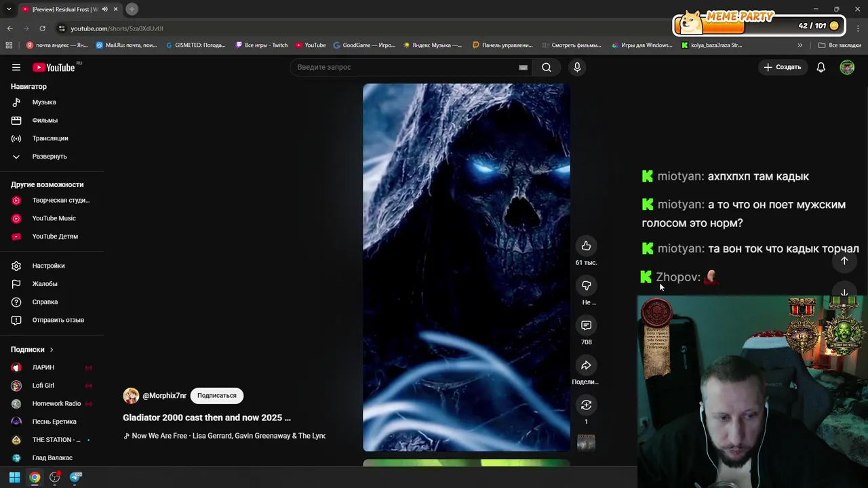Screen dimensions: 868x488
Task: Open the on-screen keyboard in search box
Action: 523,67
